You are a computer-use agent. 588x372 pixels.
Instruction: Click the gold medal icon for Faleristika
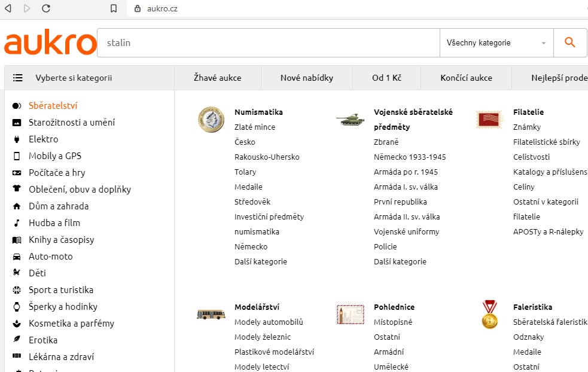point(489,314)
